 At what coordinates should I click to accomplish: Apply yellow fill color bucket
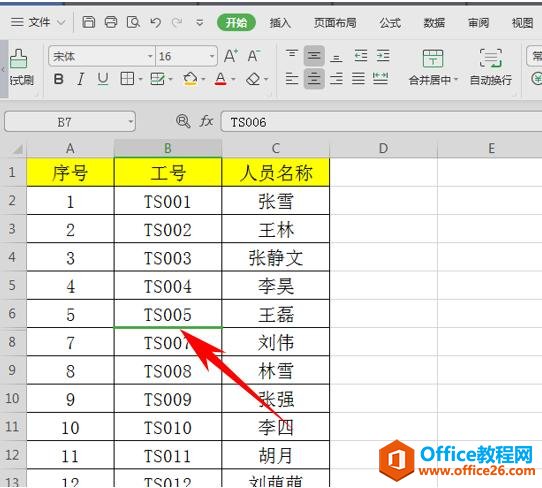tap(190, 79)
